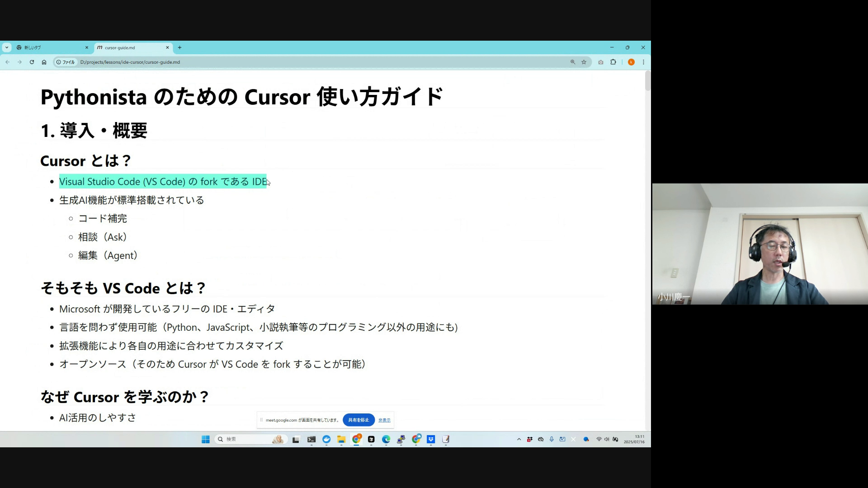Screen dimensions: 868x488
Task: Click the camera screenshot icon in toolbar
Action: click(600, 62)
